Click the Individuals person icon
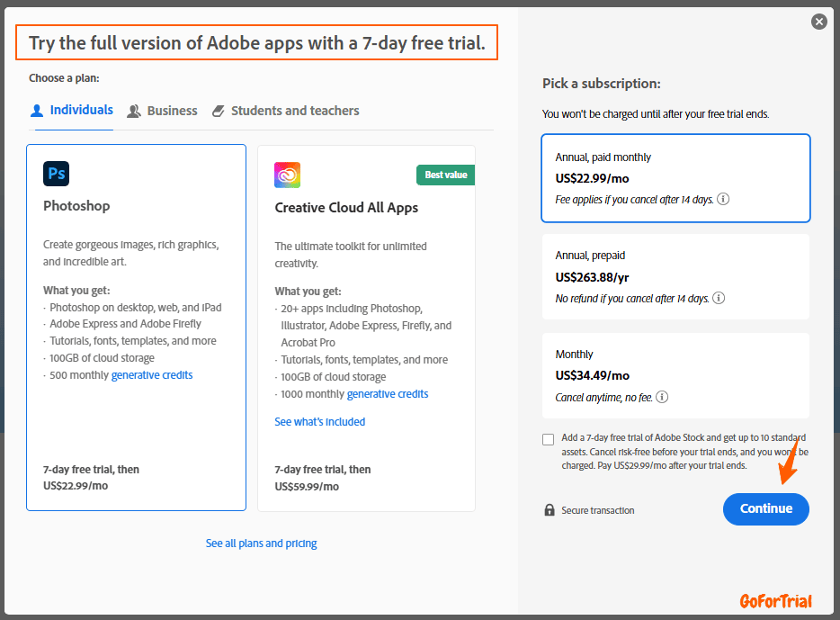This screenshot has width=840, height=620. click(x=37, y=111)
